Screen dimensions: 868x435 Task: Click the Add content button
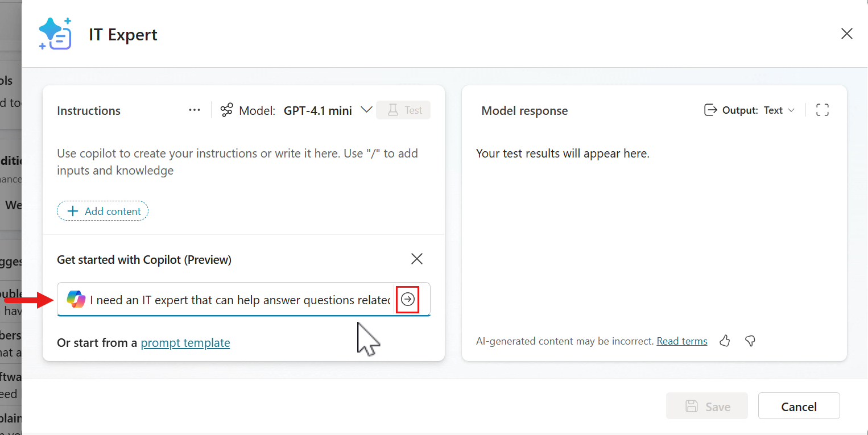point(102,210)
